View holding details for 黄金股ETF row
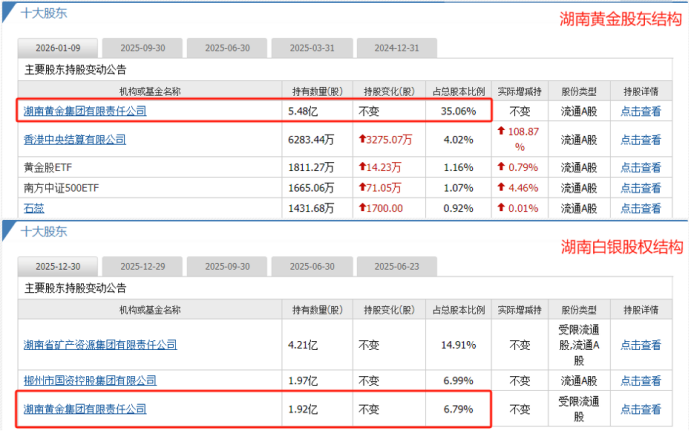The height and width of the screenshot is (431, 692). (641, 166)
